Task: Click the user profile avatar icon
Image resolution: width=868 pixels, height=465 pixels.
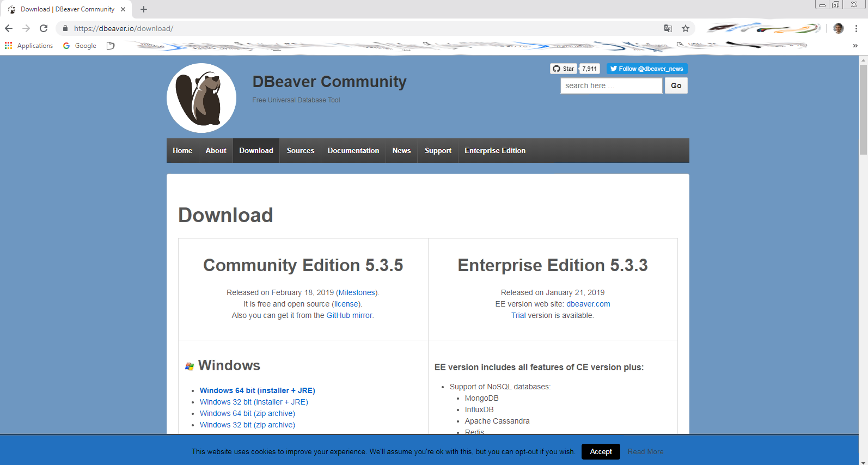Action: (839, 28)
